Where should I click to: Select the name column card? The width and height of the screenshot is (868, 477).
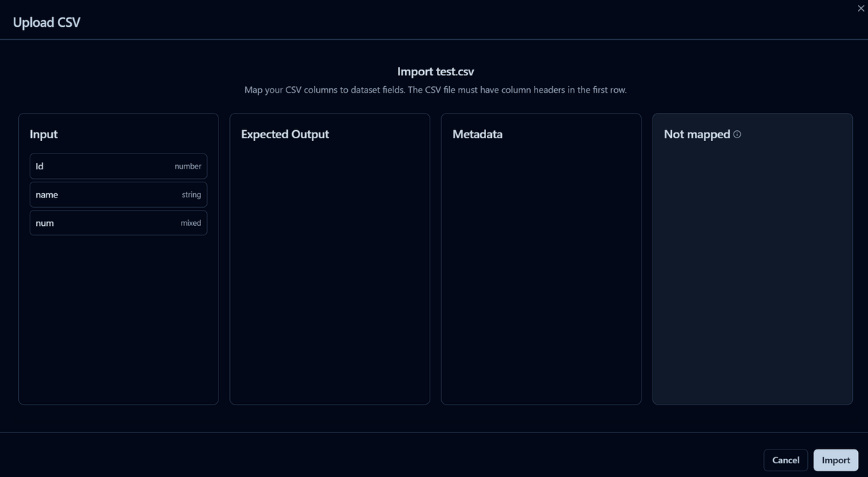click(118, 195)
